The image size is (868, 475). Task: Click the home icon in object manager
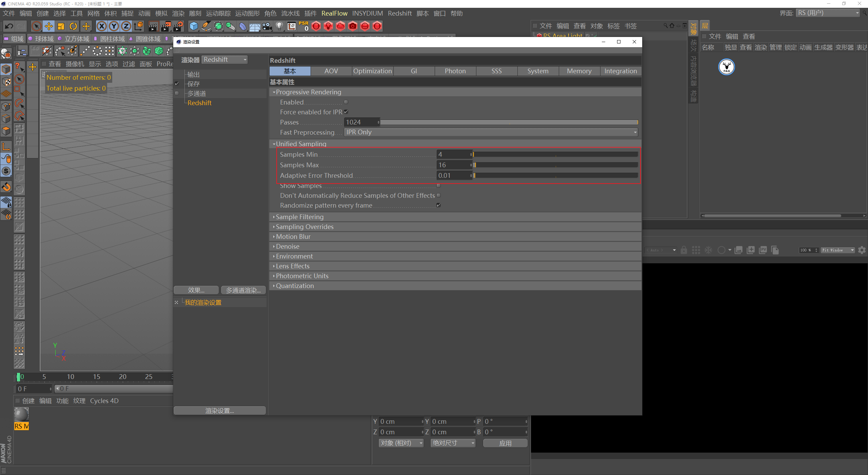tap(672, 26)
